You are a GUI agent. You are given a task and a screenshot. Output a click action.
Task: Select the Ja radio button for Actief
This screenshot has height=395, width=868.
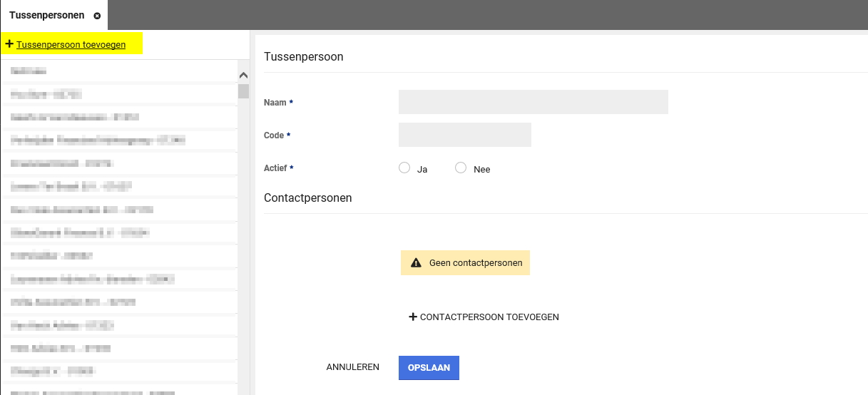coord(404,168)
